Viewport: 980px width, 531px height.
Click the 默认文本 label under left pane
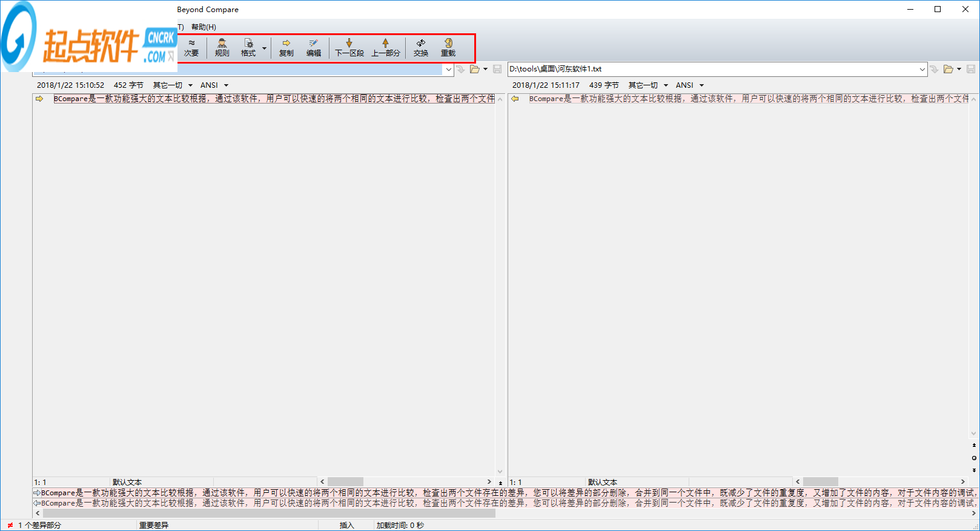(127, 483)
